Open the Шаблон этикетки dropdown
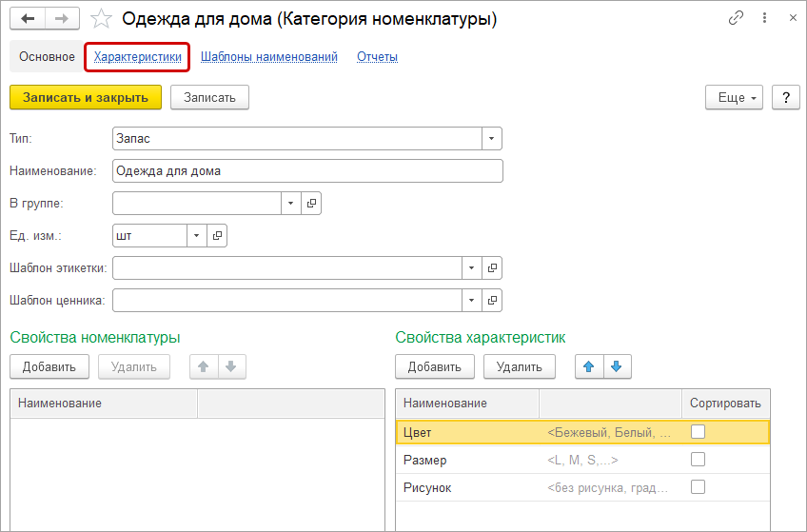 coord(471,268)
